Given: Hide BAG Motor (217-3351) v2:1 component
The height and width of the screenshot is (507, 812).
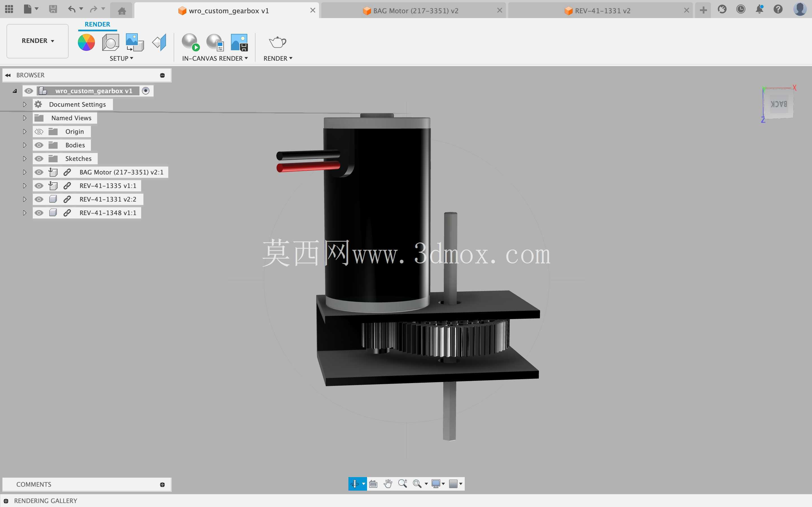Looking at the screenshot, I should (x=39, y=172).
